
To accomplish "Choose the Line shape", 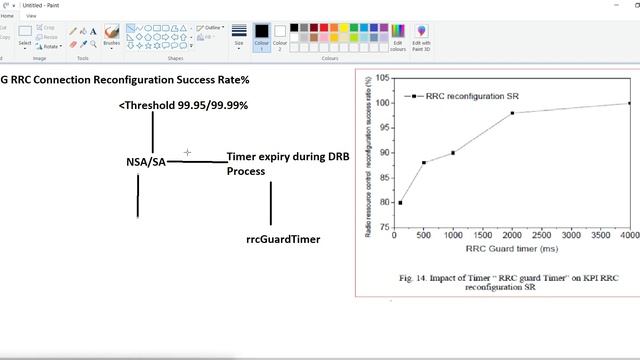I will [x=130, y=28].
